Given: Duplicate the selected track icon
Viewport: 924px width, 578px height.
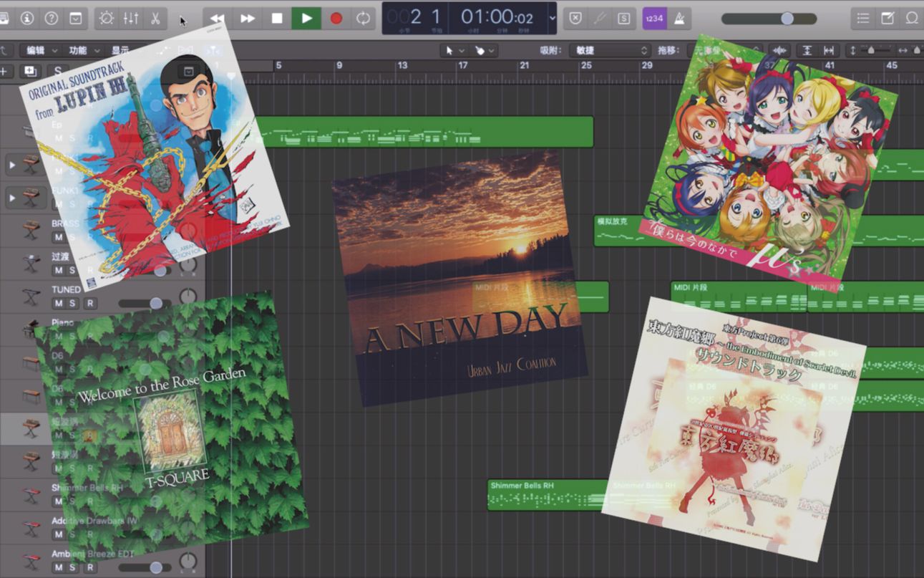Looking at the screenshot, I should point(31,71).
